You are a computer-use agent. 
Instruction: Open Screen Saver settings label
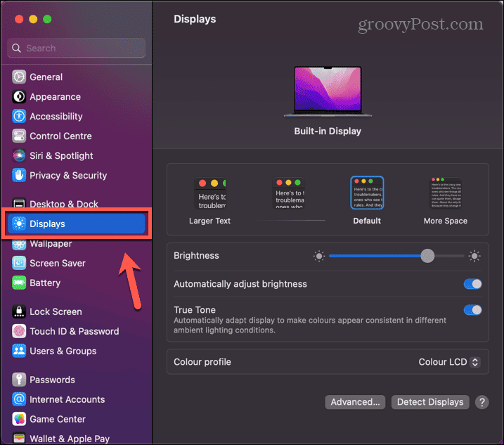58,263
